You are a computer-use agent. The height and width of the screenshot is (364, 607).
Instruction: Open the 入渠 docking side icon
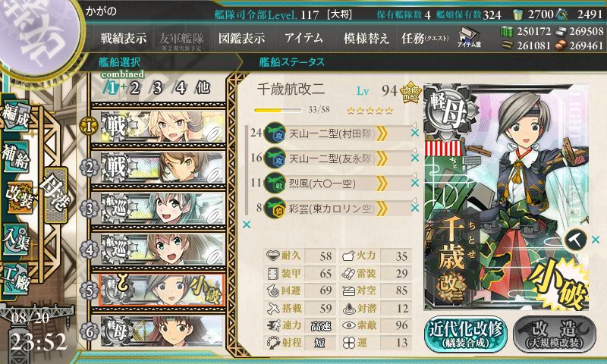(x=16, y=240)
